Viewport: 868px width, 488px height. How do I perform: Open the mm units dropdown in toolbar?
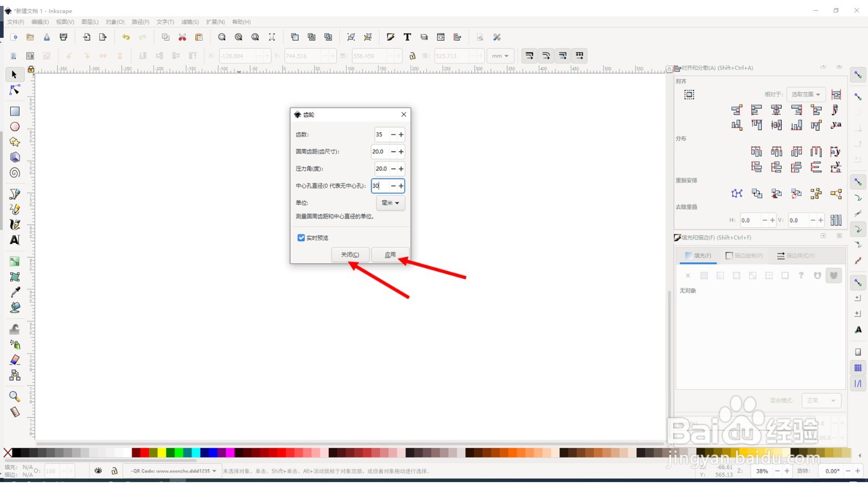[x=500, y=56]
